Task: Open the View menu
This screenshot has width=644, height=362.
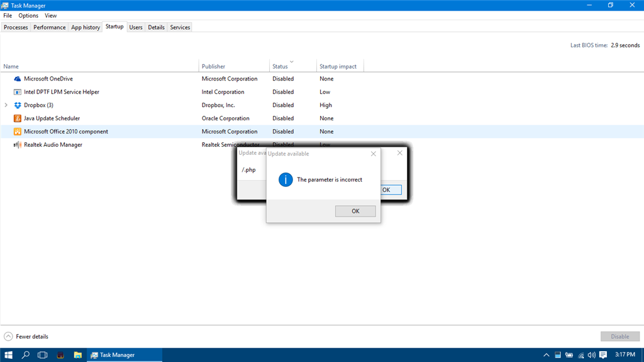Action: (50, 16)
